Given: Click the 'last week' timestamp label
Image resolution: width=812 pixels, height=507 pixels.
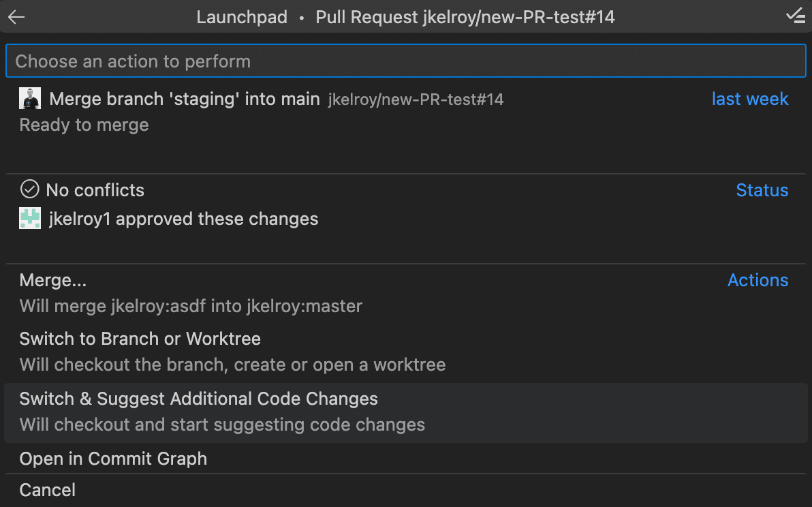Looking at the screenshot, I should coord(750,99).
